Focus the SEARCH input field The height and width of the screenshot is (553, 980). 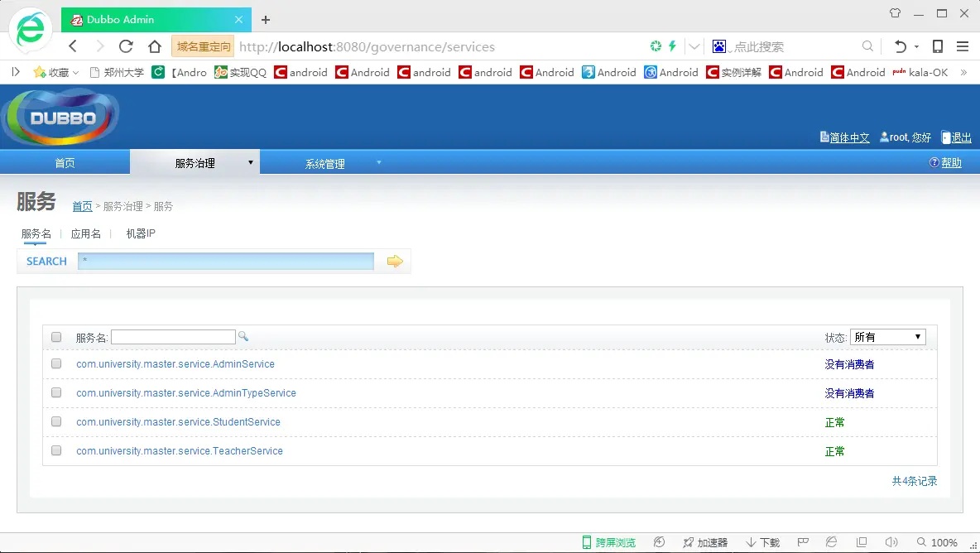(226, 262)
